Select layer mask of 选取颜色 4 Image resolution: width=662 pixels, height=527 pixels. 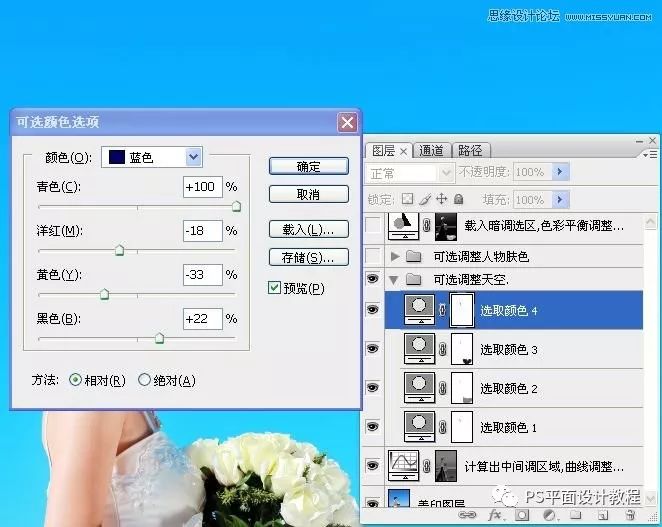point(462,310)
